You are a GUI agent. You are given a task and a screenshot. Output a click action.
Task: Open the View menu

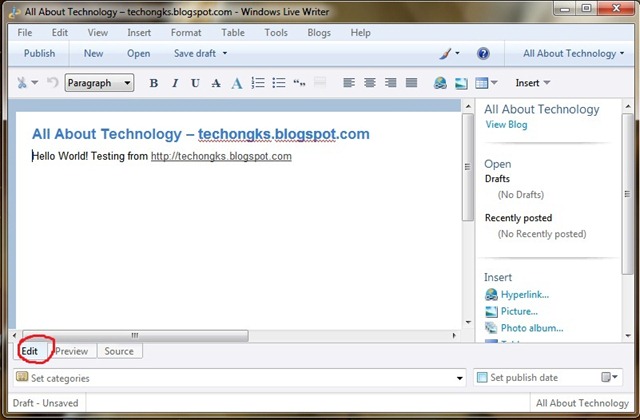coord(98,33)
